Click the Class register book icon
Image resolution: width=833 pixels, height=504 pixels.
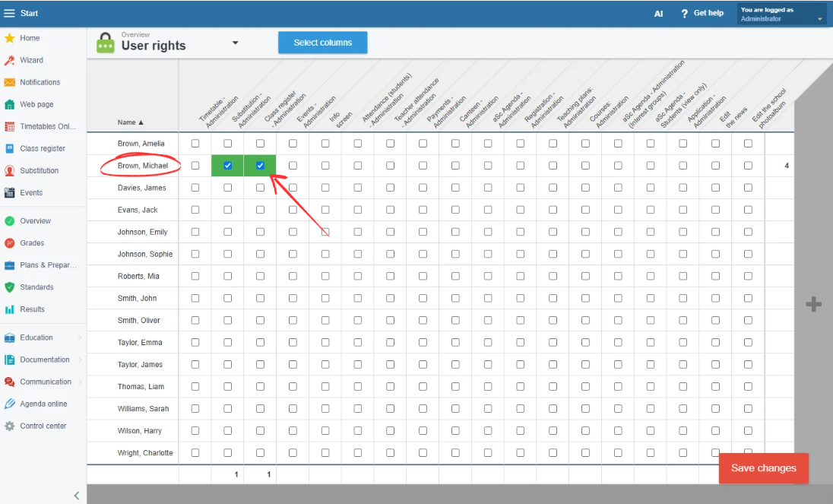10,149
